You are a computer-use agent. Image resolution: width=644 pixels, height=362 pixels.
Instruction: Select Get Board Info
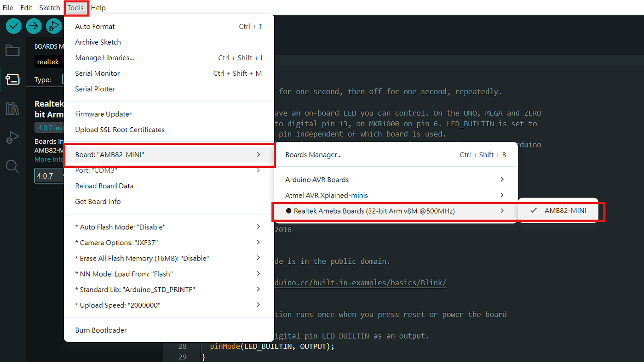pos(169,202)
